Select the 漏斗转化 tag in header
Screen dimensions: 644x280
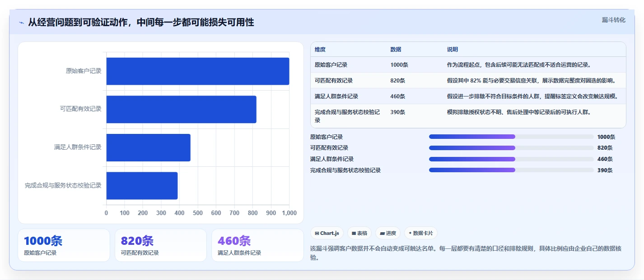point(614,20)
